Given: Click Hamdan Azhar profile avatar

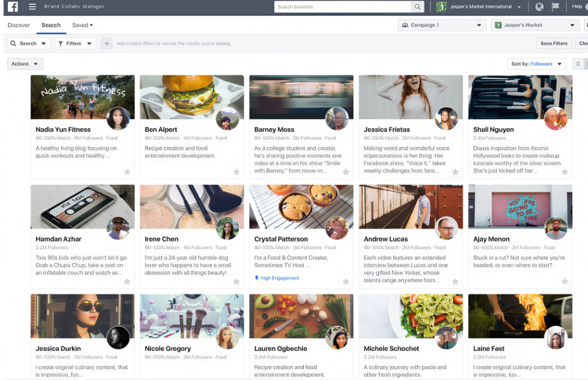Looking at the screenshot, I should click(118, 228).
